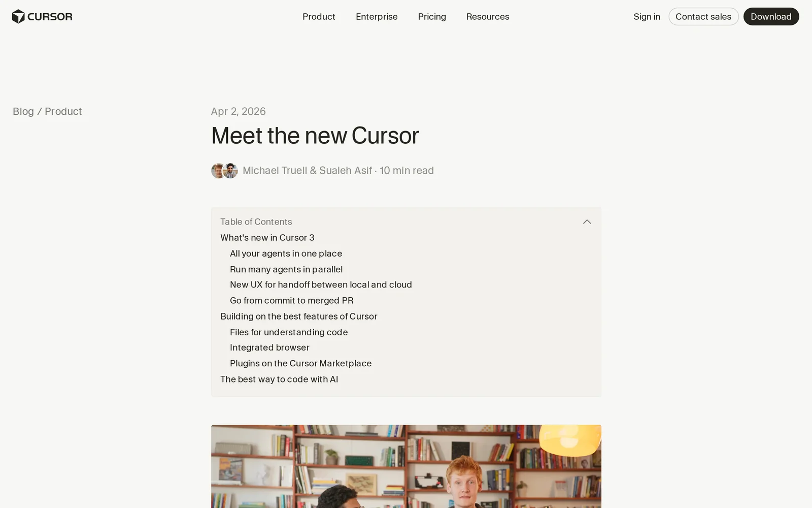The width and height of the screenshot is (812, 508).
Task: Jump to Plugins on the Cursor Marketplace
Action: click(x=301, y=363)
